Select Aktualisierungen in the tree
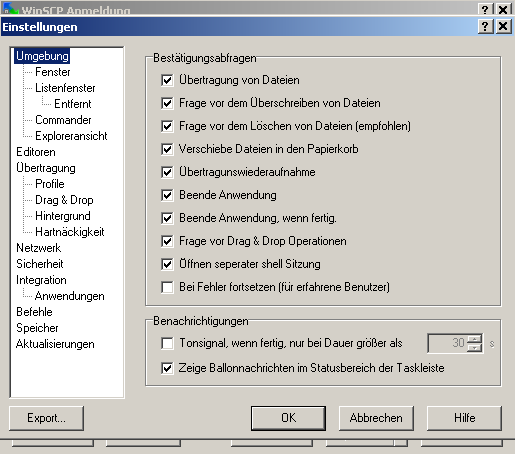The width and height of the screenshot is (515, 454). pyautogui.click(x=55, y=344)
